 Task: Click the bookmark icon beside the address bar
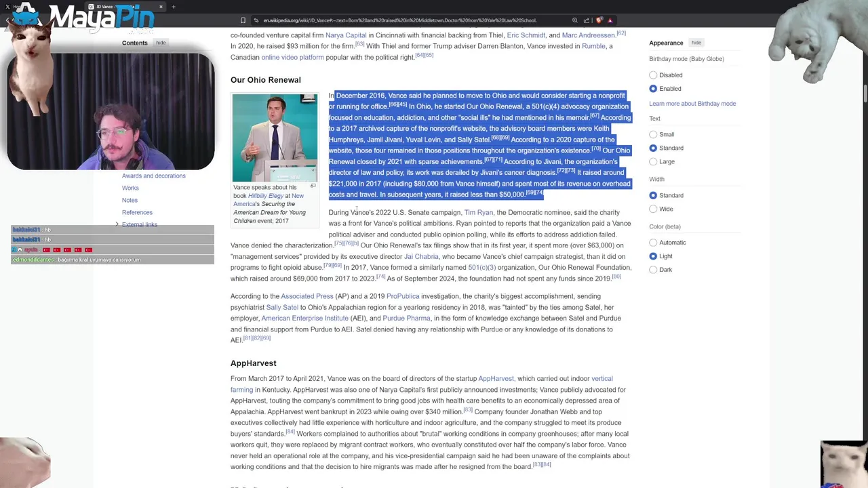pos(243,20)
